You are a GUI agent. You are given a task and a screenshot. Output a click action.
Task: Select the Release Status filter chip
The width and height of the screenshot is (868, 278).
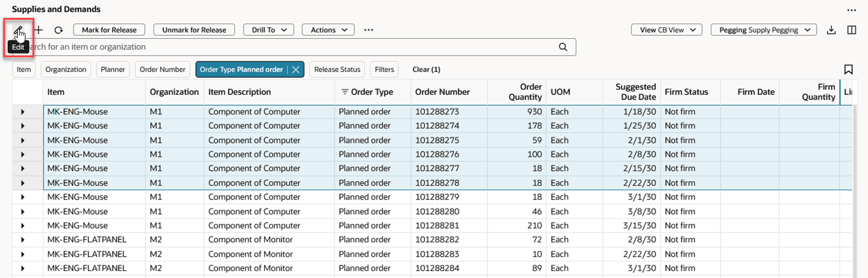337,69
